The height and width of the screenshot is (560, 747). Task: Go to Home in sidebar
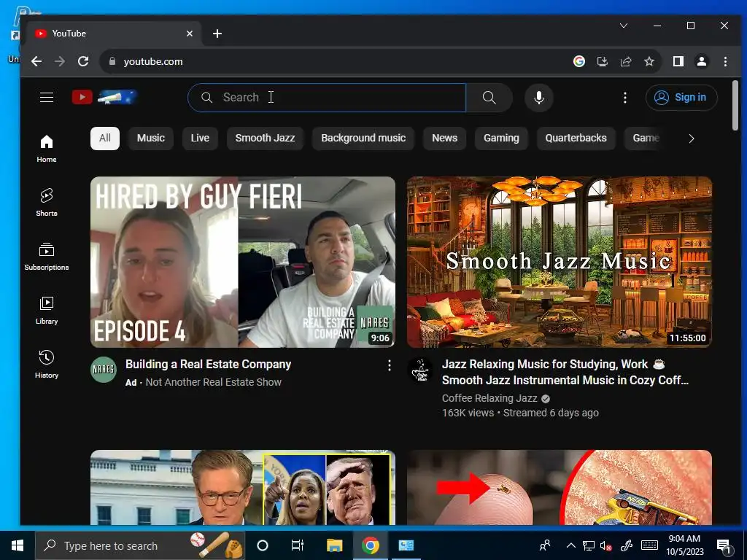[47, 149]
